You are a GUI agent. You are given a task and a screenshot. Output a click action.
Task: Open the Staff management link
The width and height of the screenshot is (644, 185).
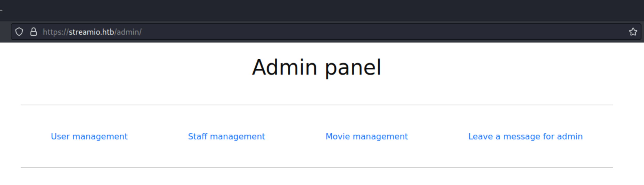226,137
